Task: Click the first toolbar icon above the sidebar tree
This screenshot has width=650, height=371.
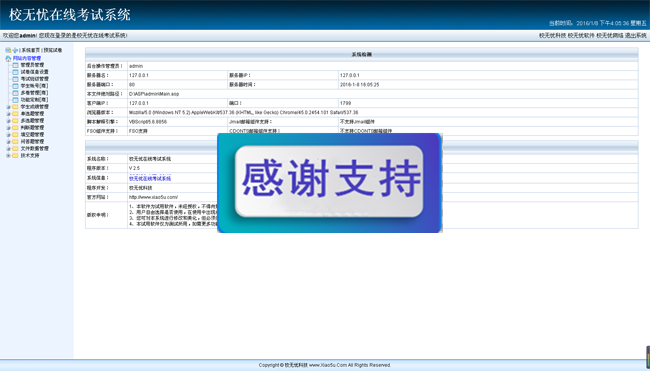Action: tap(8, 50)
